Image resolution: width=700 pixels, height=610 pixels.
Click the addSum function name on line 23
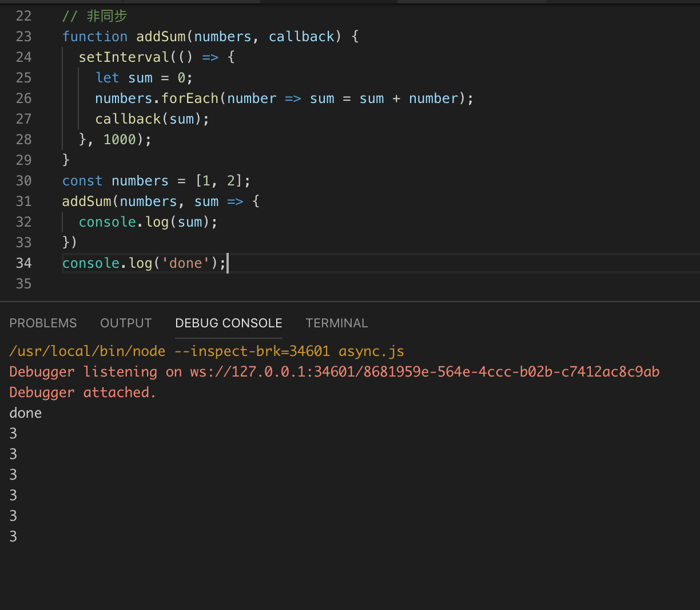[160, 36]
